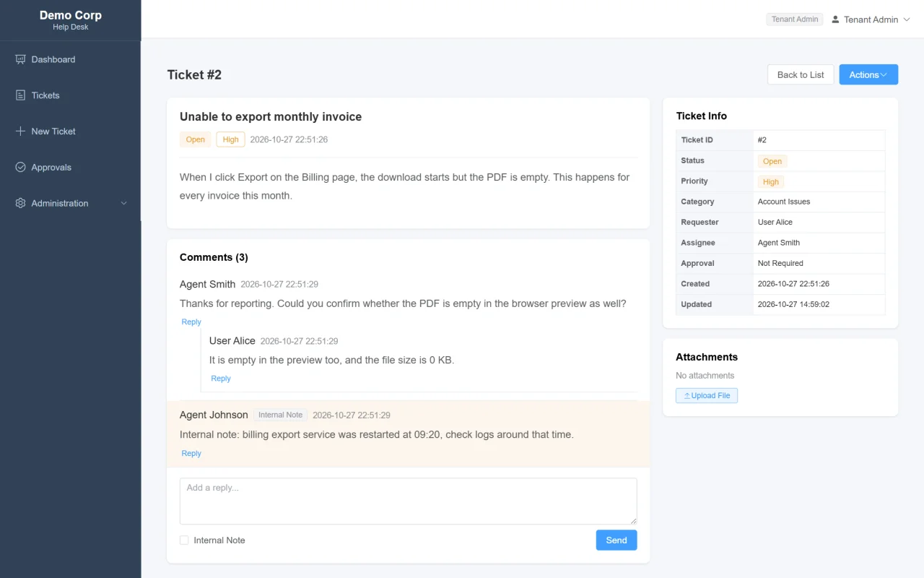Click the Ticket ID value #2
The height and width of the screenshot is (578, 924).
pos(762,140)
